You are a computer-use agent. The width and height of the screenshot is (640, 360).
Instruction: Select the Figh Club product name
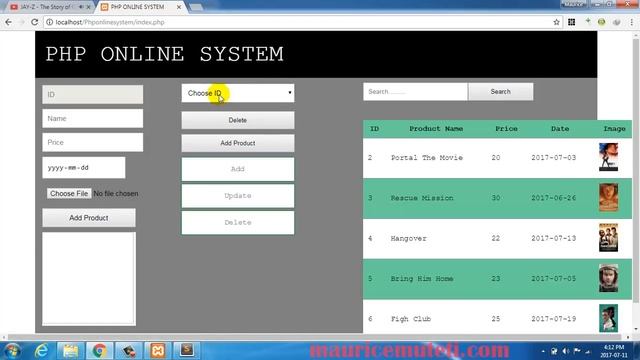(x=411, y=319)
